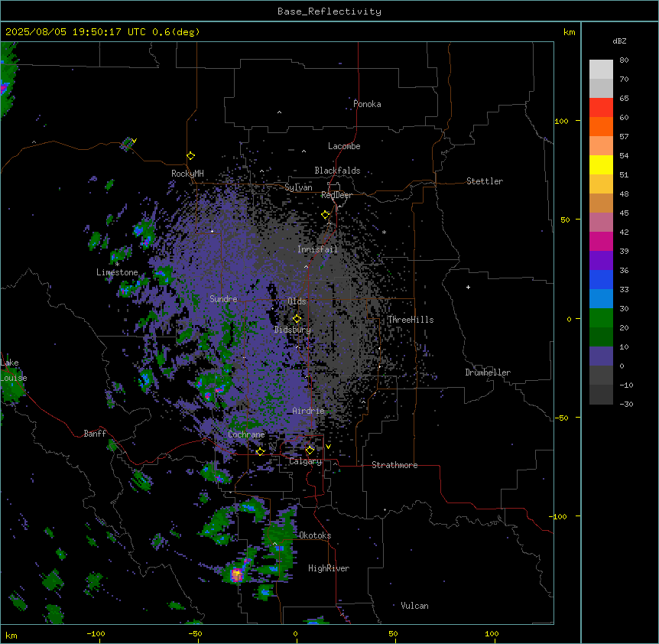Click the Sundre city label
659x644 pixels.
point(223,299)
